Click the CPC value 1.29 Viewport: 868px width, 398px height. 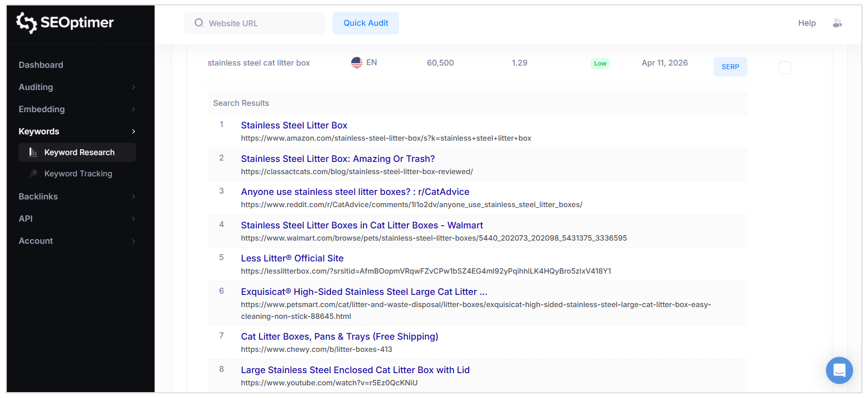[x=519, y=63]
